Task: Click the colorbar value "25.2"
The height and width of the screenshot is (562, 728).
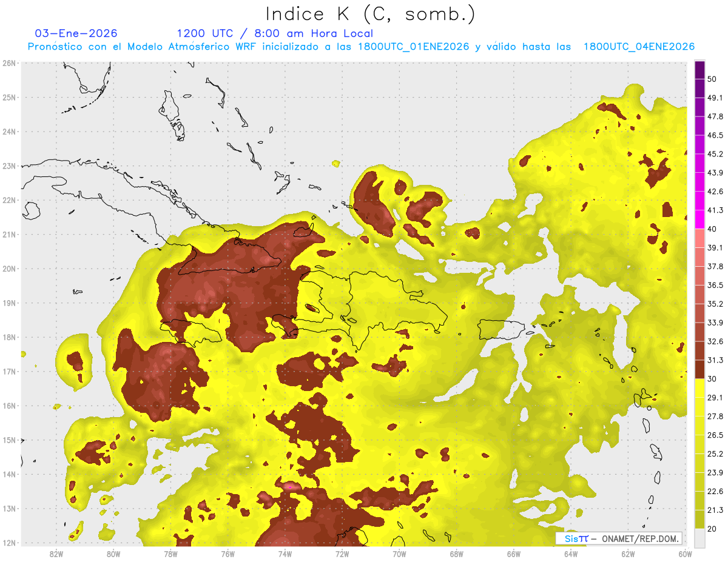Action: pos(715,453)
